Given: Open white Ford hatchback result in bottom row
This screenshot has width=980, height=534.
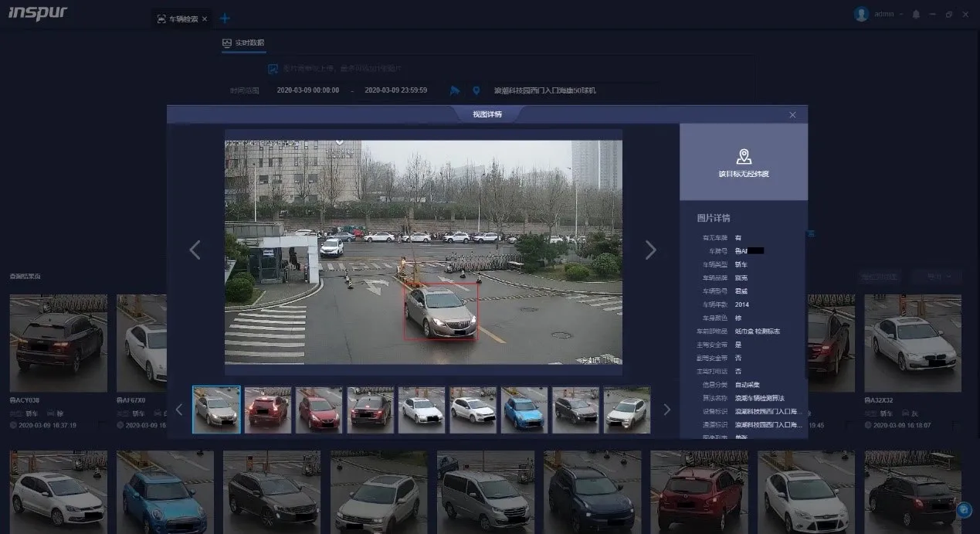Looking at the screenshot, I should click(x=806, y=491).
